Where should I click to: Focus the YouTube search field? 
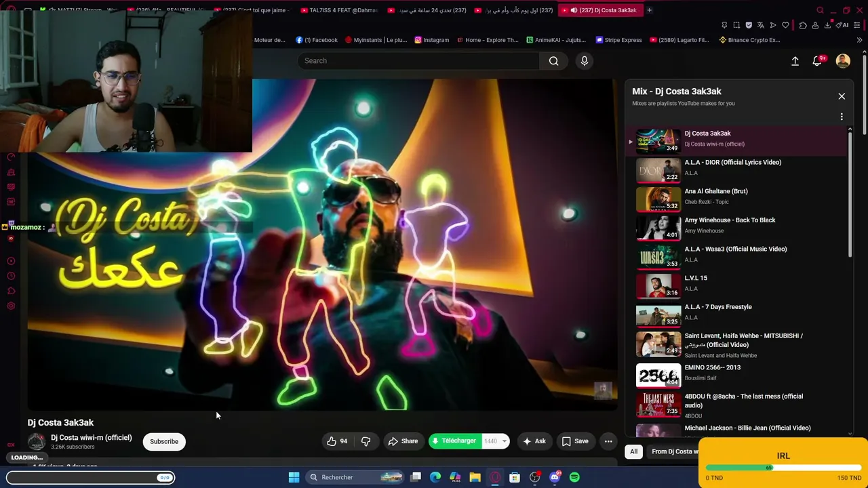[x=418, y=61]
